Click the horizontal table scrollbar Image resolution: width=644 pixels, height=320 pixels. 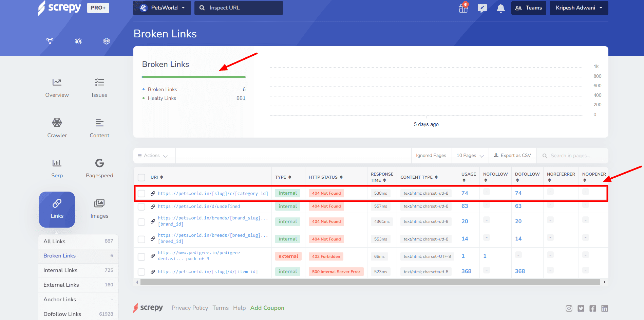tap(370, 282)
